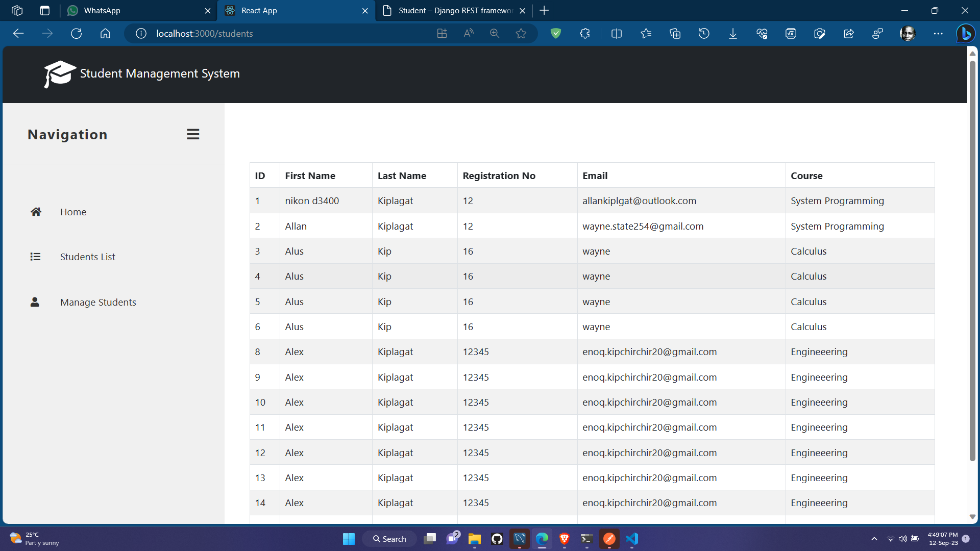Viewport: 980px width, 551px height.
Task: Toggle the Navigation hamburger menu
Action: click(x=192, y=134)
